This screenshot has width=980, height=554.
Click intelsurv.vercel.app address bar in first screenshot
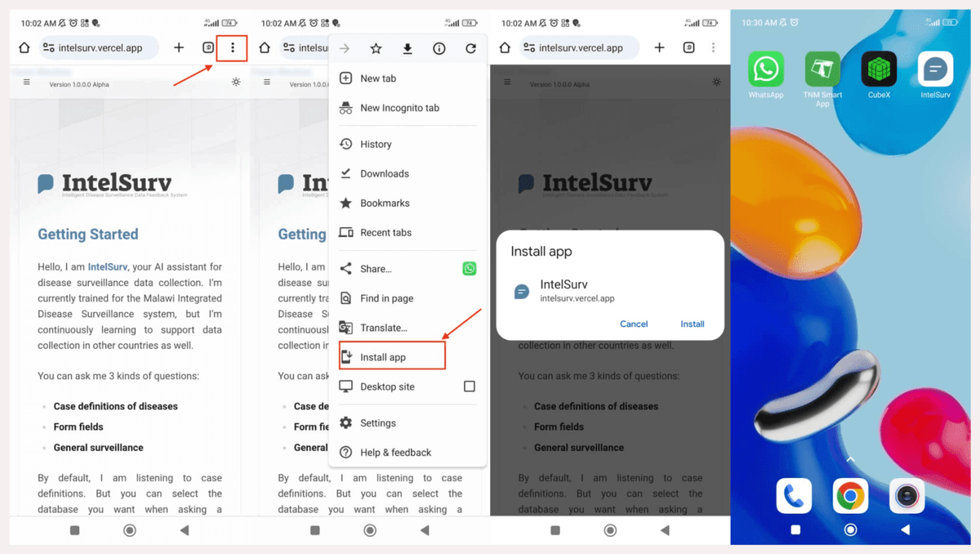[98, 48]
